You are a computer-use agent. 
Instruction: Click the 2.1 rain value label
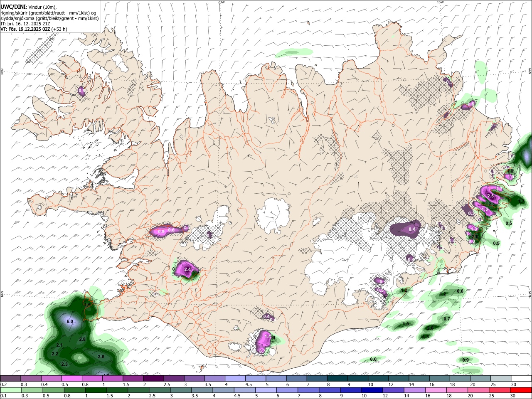point(59,345)
